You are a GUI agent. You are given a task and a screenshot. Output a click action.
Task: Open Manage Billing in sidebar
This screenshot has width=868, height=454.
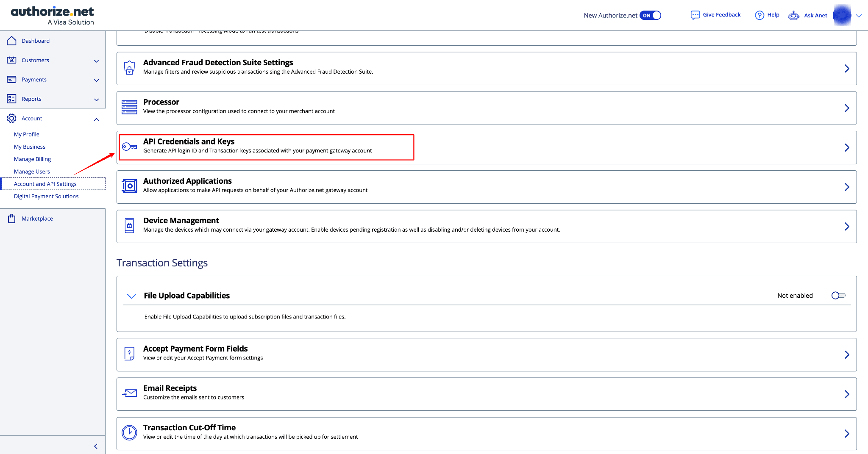[32, 159]
